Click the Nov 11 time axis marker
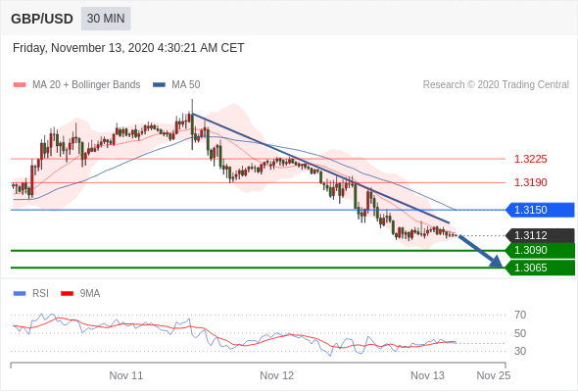This screenshot has width=578, height=392. [126, 375]
